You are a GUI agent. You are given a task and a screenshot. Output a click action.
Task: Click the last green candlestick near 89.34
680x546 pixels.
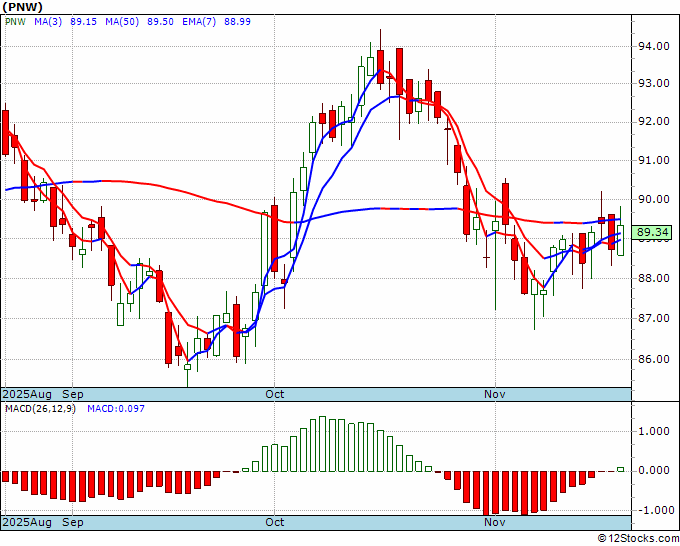pos(621,240)
